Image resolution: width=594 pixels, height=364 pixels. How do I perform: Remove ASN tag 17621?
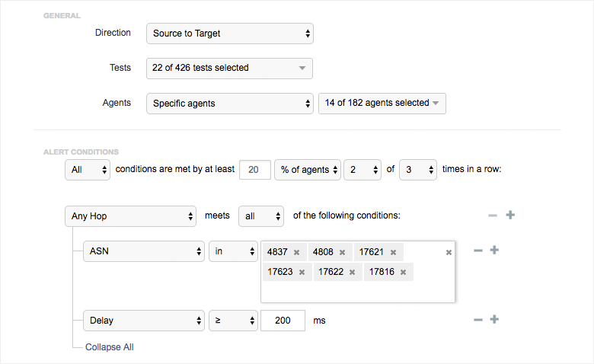click(x=393, y=252)
